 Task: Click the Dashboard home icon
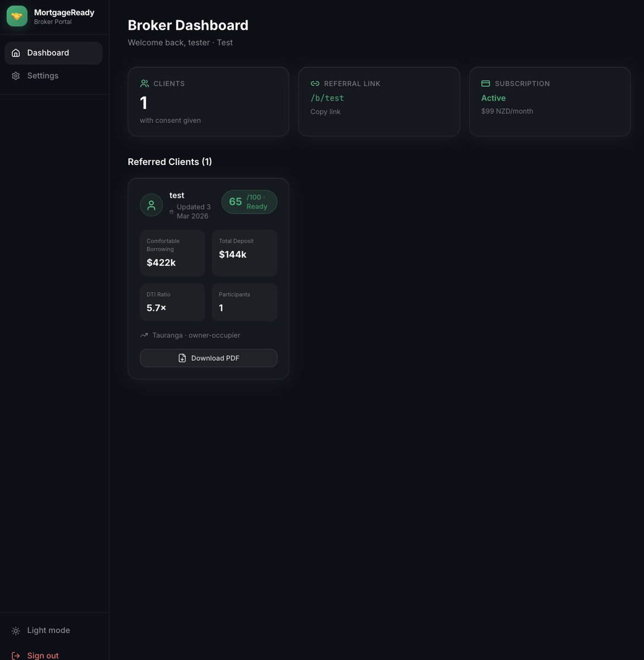pos(16,53)
